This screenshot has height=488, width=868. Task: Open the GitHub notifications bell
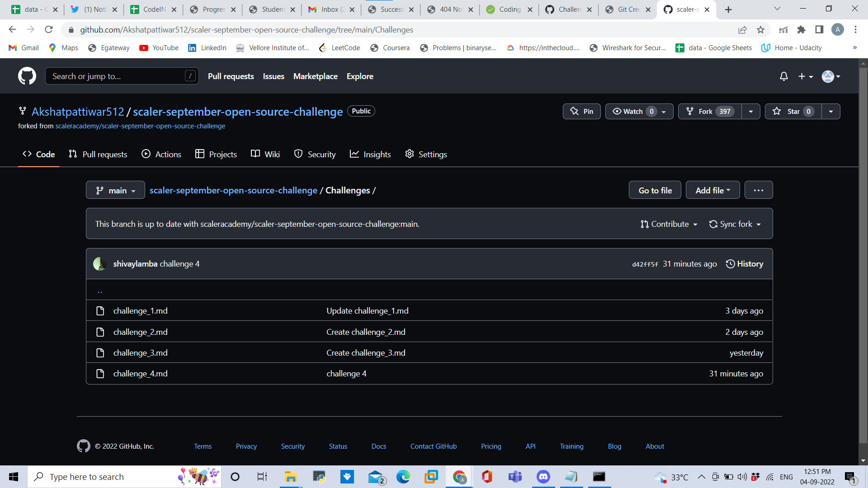(x=783, y=76)
